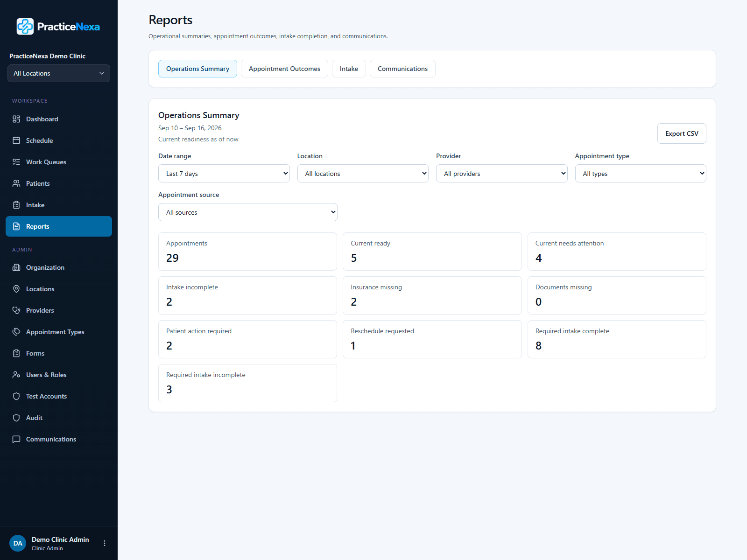Click the Appointments 29 card
The image size is (747, 560).
[x=247, y=252]
